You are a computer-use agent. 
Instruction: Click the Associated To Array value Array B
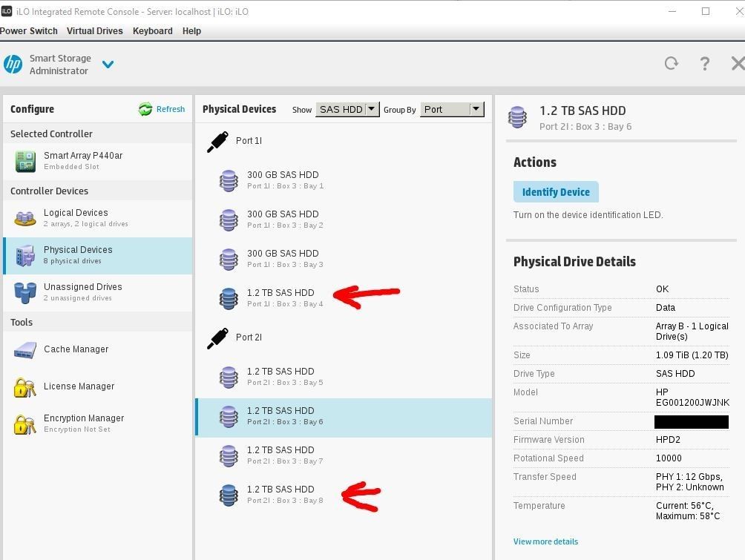(x=692, y=331)
